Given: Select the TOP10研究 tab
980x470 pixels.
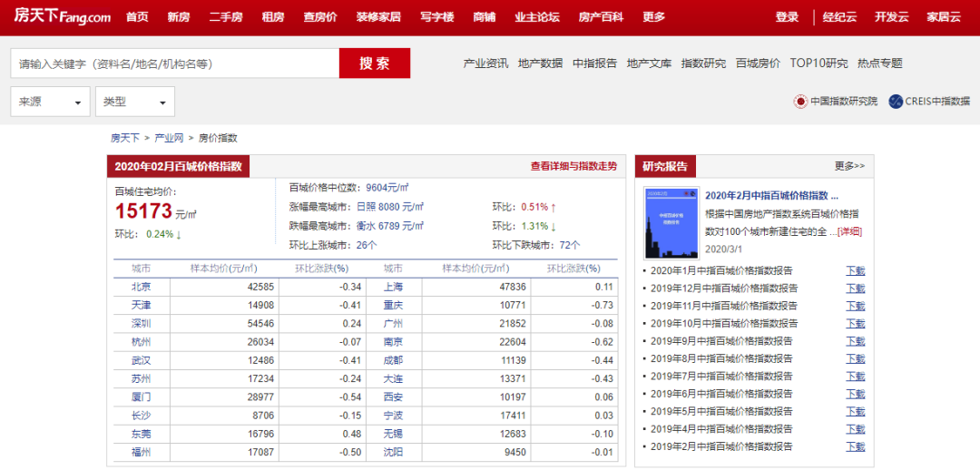Looking at the screenshot, I should pos(818,64).
